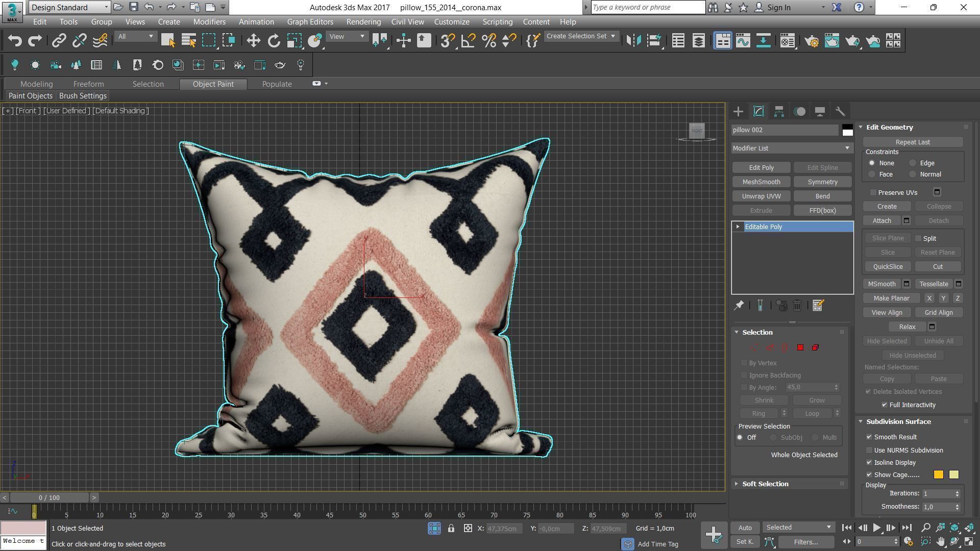
Task: Activate Select and Scale tool
Action: pyautogui.click(x=294, y=41)
